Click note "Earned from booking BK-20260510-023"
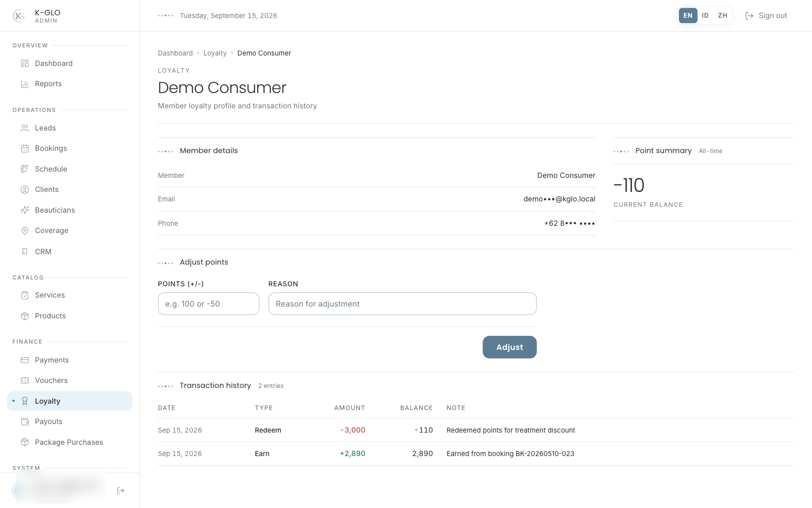 click(510, 454)
